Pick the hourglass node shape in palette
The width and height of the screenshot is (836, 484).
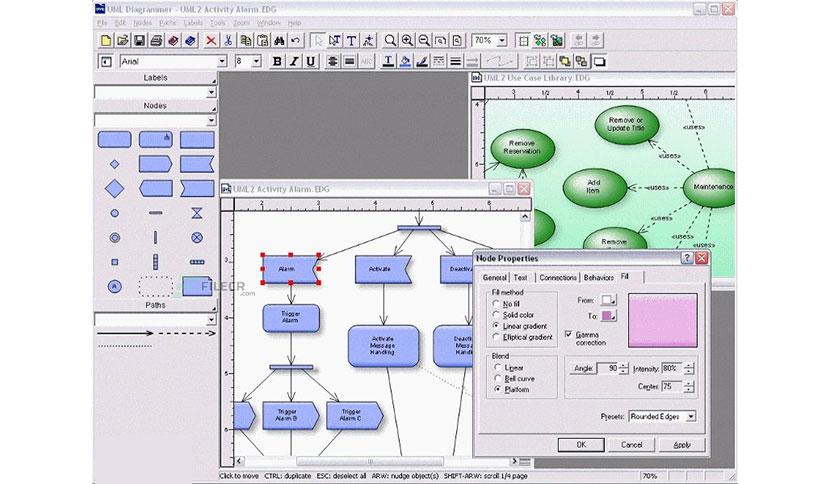[197, 213]
